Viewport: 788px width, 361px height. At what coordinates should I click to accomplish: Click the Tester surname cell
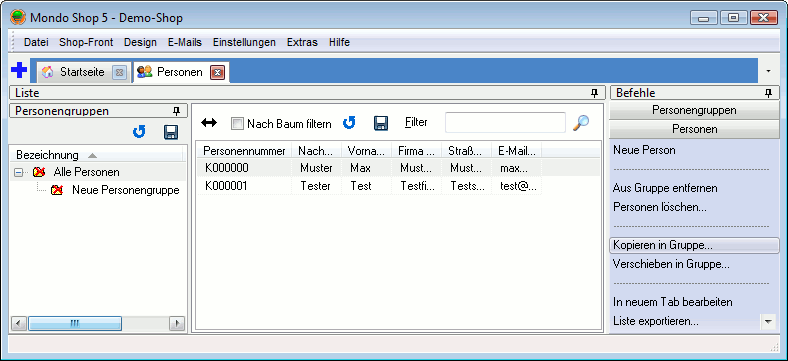point(317,186)
